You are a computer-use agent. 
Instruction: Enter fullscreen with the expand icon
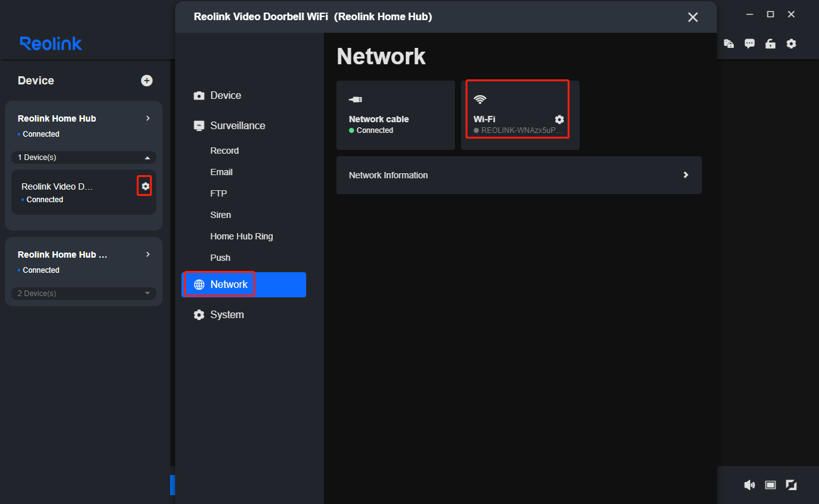(x=791, y=485)
